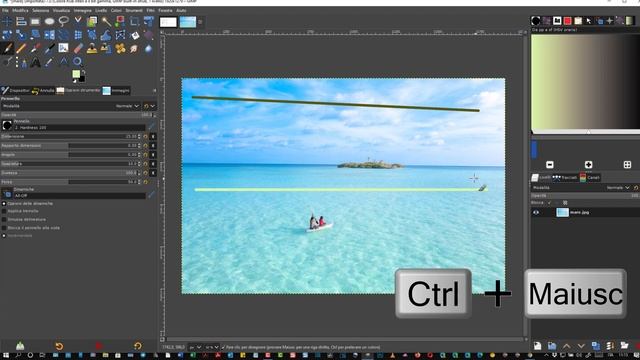The width and height of the screenshot is (640, 360).
Task: Zoom in the gradient editor view
Action: coord(588,164)
